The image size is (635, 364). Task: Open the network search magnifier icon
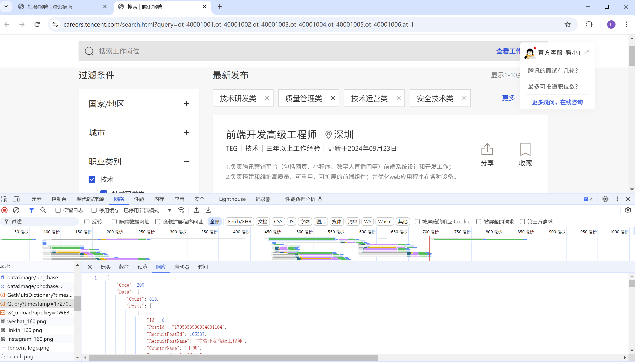coord(43,210)
